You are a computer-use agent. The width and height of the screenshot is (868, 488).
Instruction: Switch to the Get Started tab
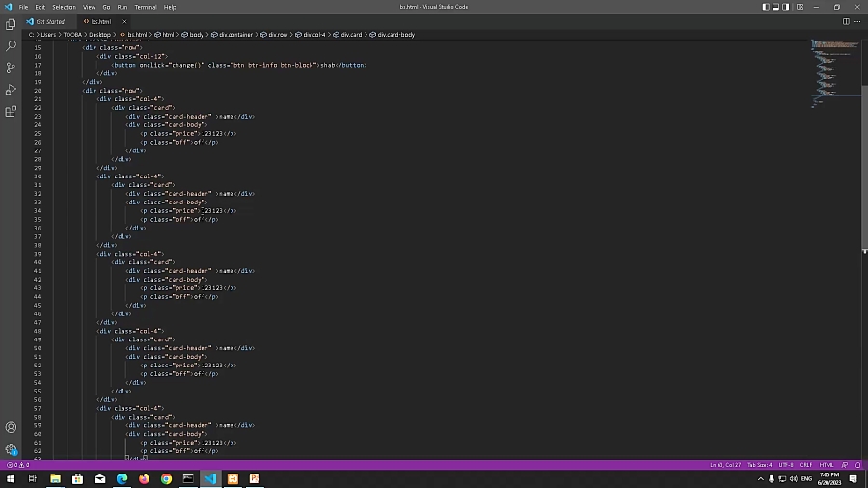(x=49, y=21)
